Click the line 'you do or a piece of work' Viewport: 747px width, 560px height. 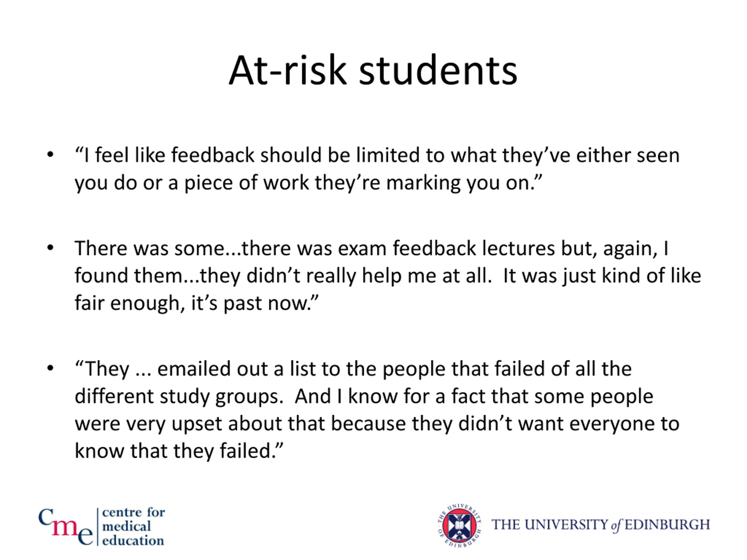point(308,183)
